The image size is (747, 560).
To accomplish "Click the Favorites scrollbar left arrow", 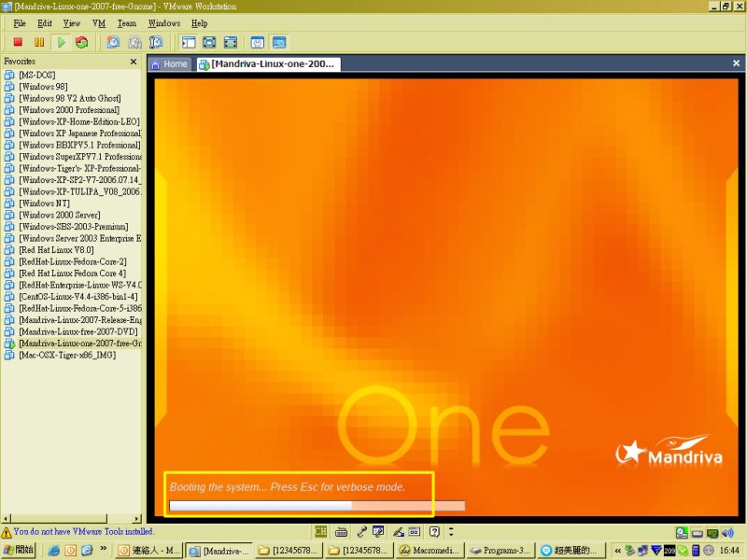I will (x=6, y=518).
